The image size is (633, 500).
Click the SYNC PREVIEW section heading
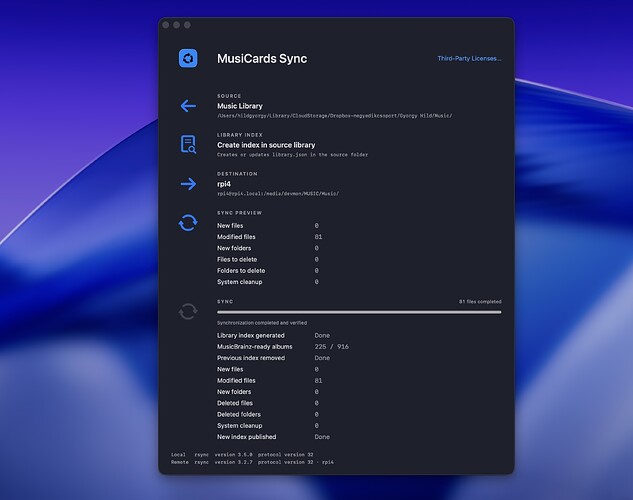coord(239,213)
